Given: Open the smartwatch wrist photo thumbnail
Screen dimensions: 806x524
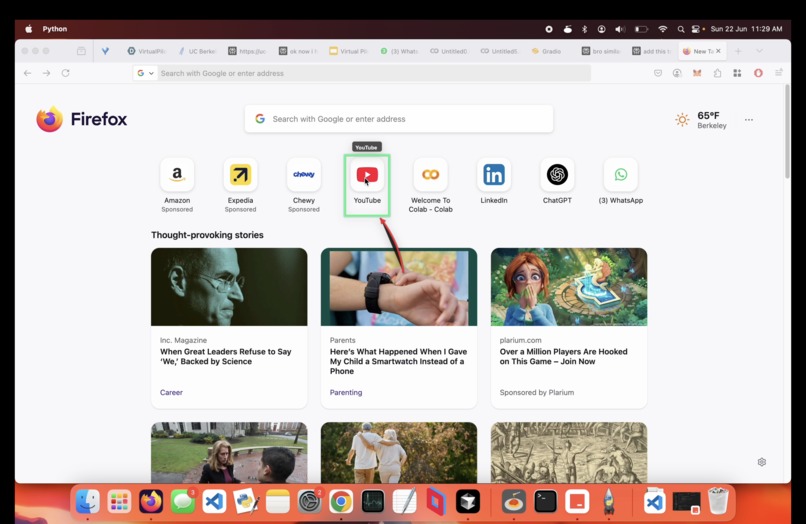Looking at the screenshot, I should (x=399, y=287).
